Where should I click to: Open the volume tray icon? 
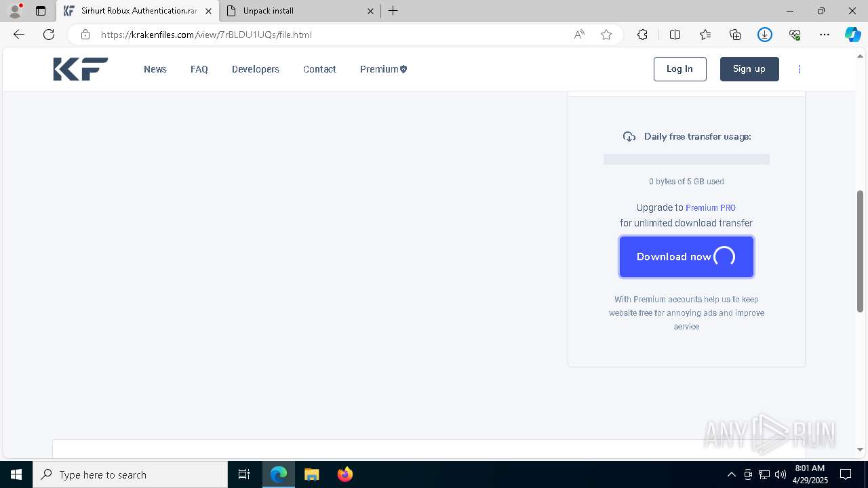781,474
